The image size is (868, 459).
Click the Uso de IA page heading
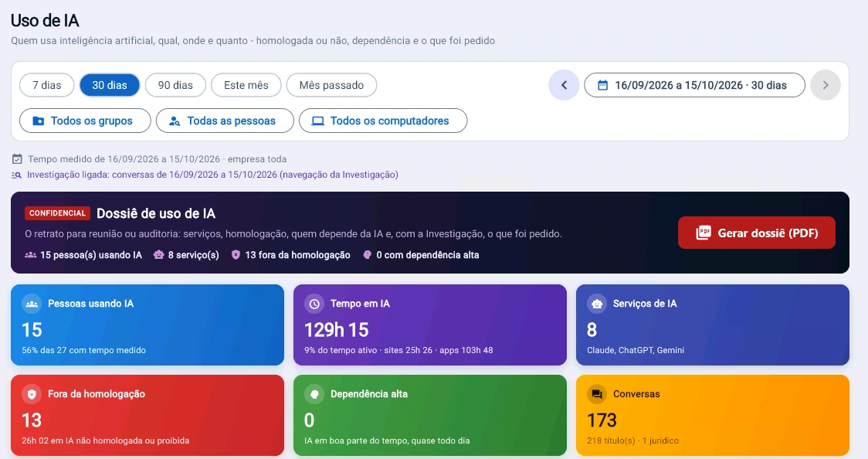coord(45,21)
